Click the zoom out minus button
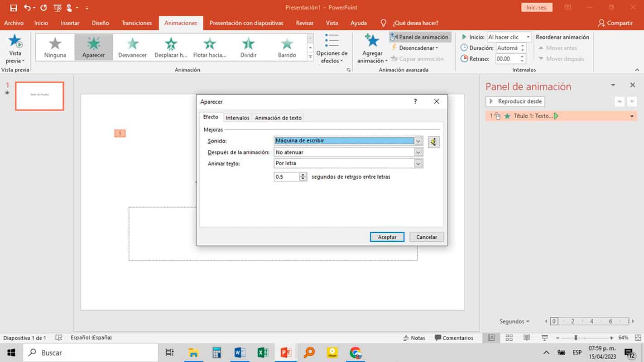Screen dimensions: 644x362 coord(557,338)
